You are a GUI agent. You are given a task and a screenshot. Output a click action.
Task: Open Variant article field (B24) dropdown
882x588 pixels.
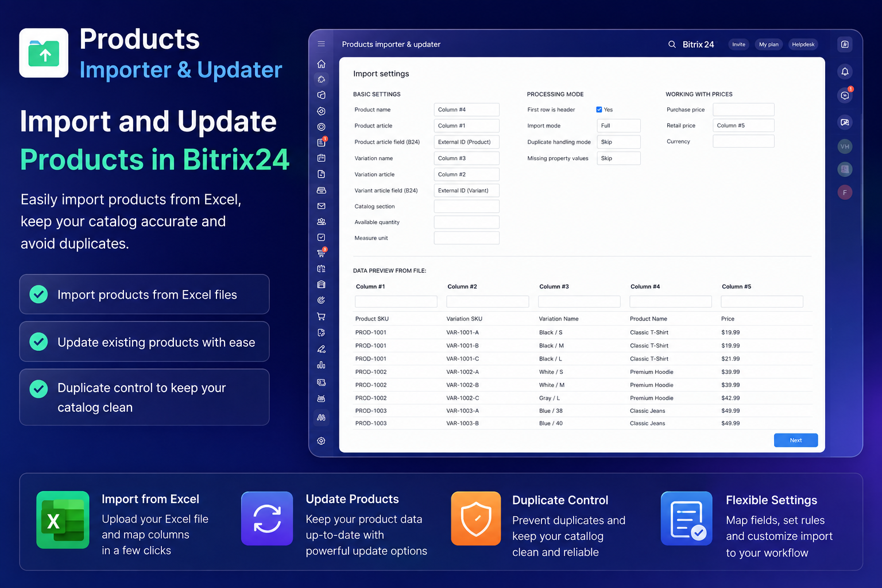point(466,190)
